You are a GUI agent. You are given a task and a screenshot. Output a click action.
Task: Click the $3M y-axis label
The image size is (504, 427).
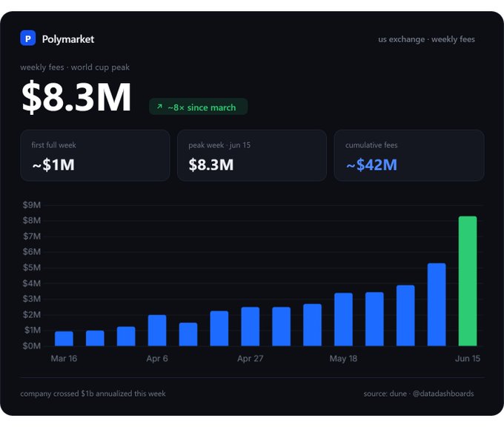(31, 299)
